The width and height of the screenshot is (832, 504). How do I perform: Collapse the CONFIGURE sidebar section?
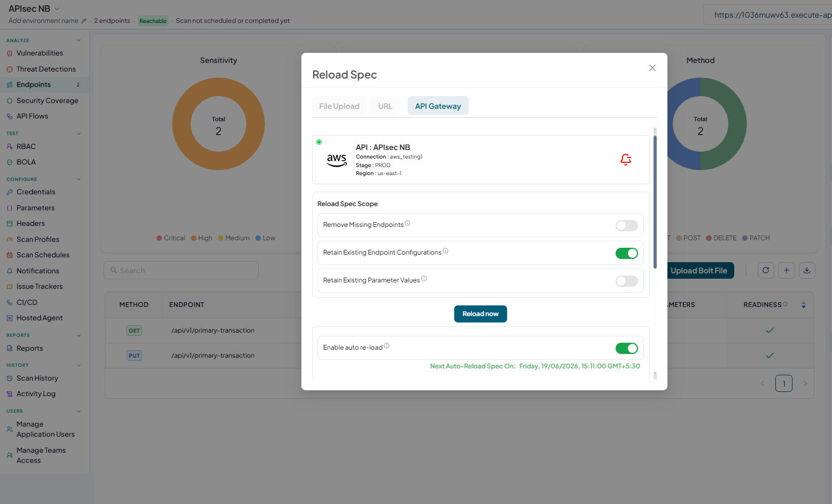(79, 179)
